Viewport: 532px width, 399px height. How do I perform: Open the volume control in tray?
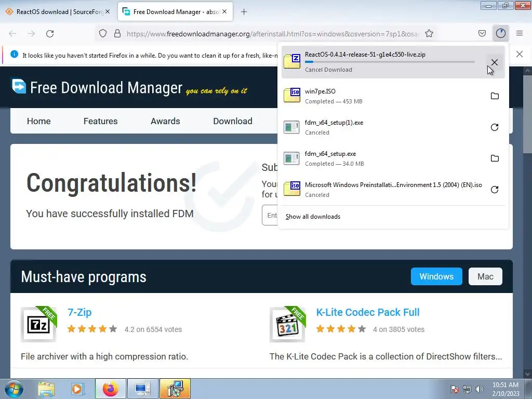click(480, 389)
